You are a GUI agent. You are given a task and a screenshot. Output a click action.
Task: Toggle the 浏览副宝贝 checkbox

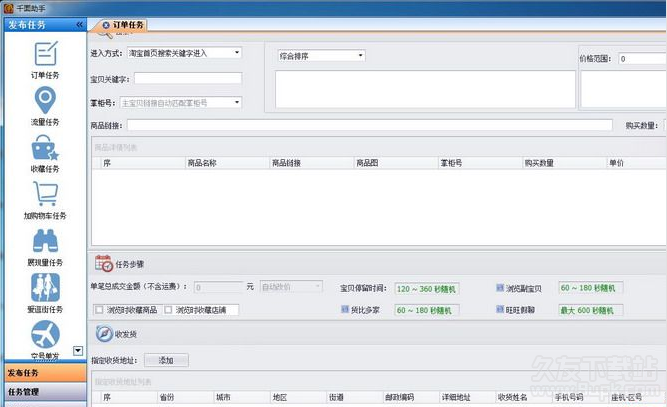point(500,288)
